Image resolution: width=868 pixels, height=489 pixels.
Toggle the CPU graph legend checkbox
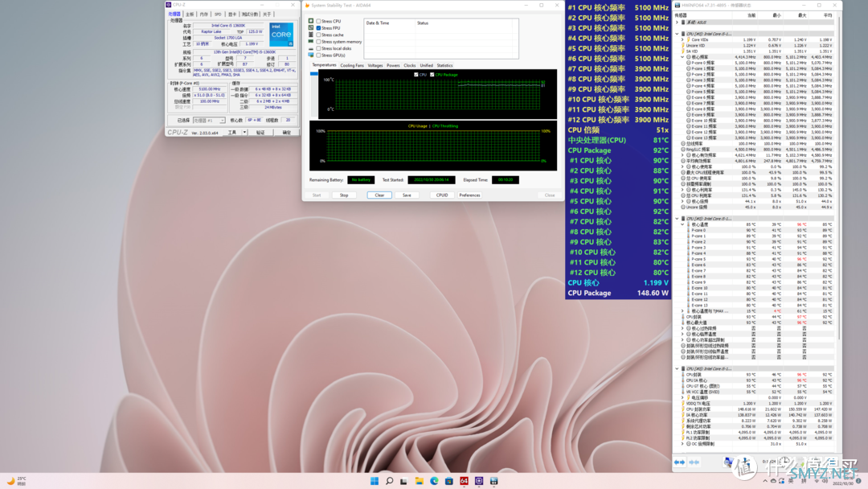coord(416,74)
